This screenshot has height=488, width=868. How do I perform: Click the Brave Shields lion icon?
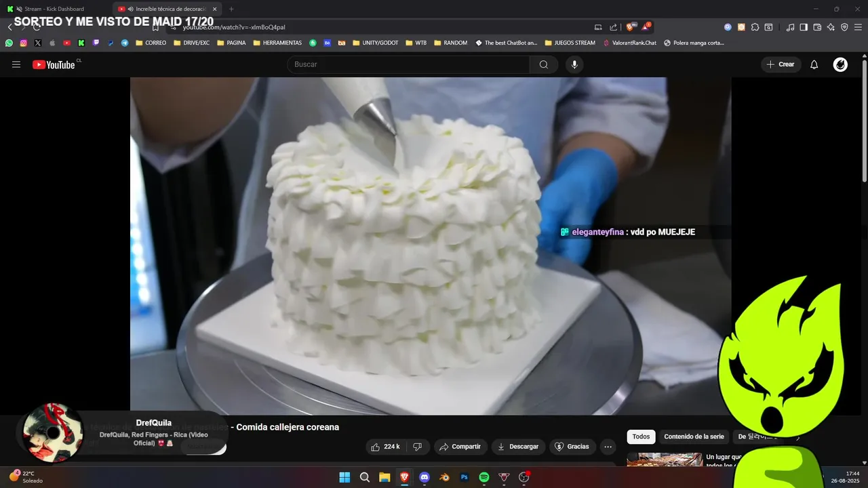tap(630, 27)
